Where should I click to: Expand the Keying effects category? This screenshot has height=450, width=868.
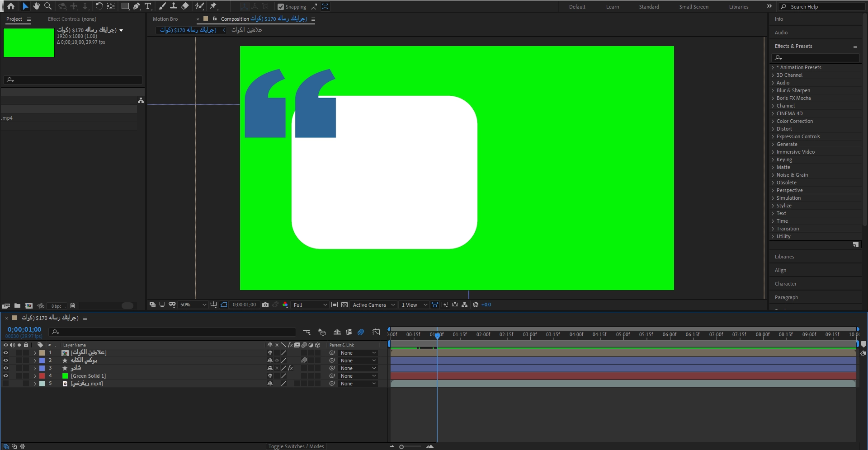(x=773, y=159)
